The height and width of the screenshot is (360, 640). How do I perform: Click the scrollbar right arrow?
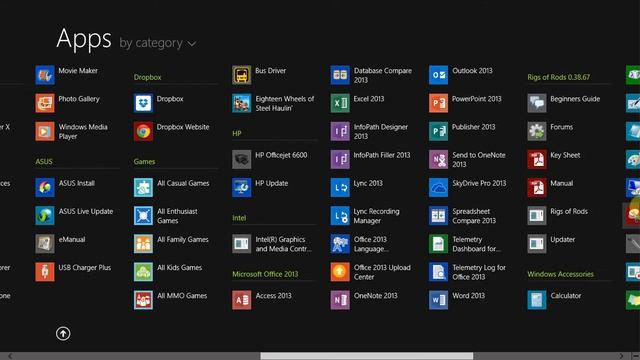[621, 356]
